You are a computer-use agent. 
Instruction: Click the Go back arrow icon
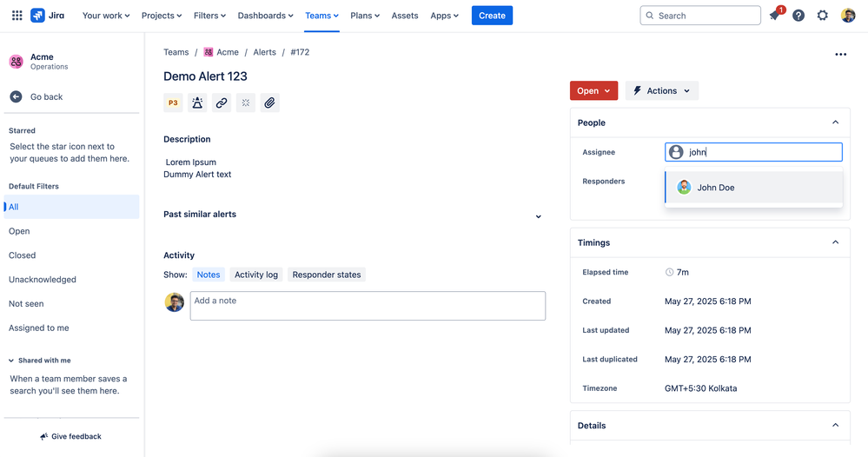click(16, 96)
